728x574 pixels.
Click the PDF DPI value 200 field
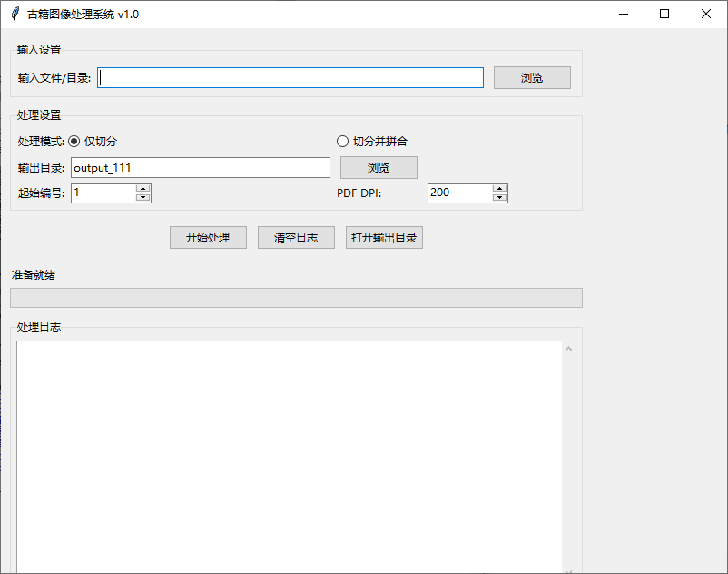pos(458,193)
